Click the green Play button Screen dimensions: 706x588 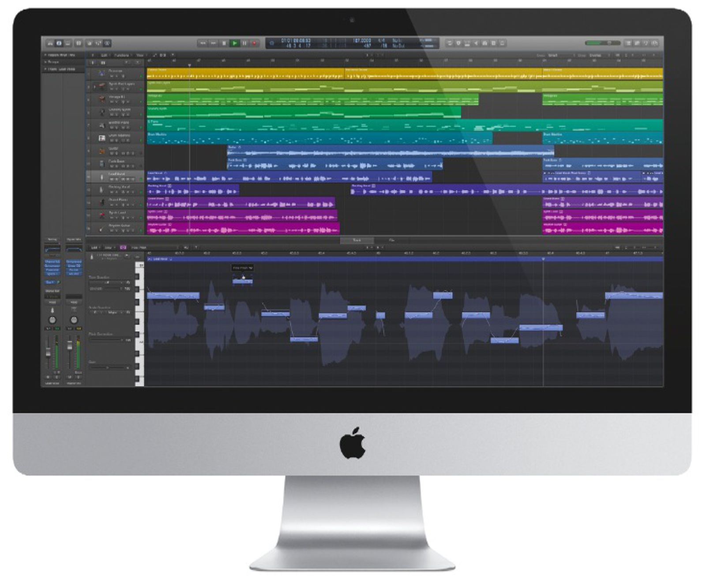point(235,43)
